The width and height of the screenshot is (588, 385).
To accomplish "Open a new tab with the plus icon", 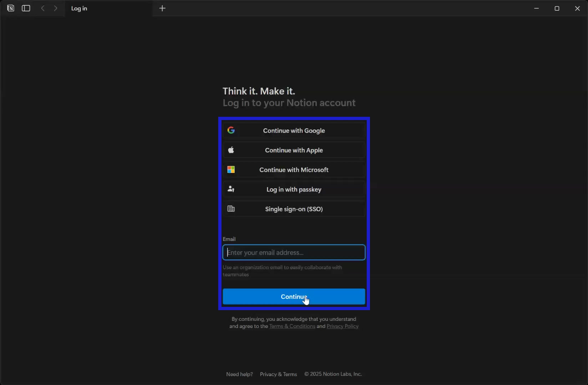I will [x=162, y=8].
